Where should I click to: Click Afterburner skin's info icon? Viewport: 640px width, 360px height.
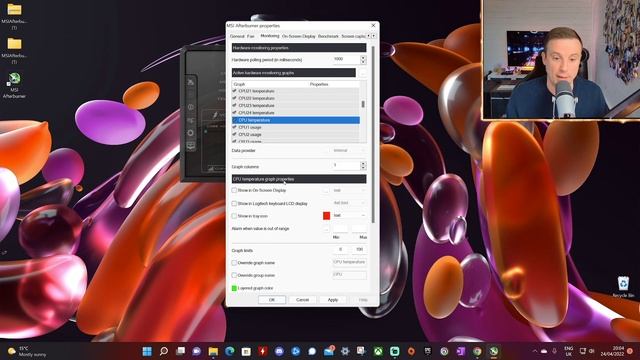pos(191,107)
